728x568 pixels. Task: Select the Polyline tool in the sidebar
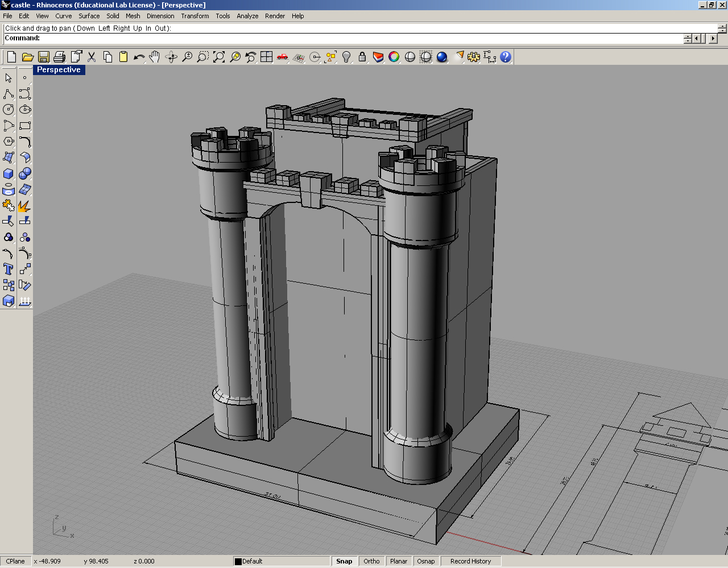click(9, 94)
